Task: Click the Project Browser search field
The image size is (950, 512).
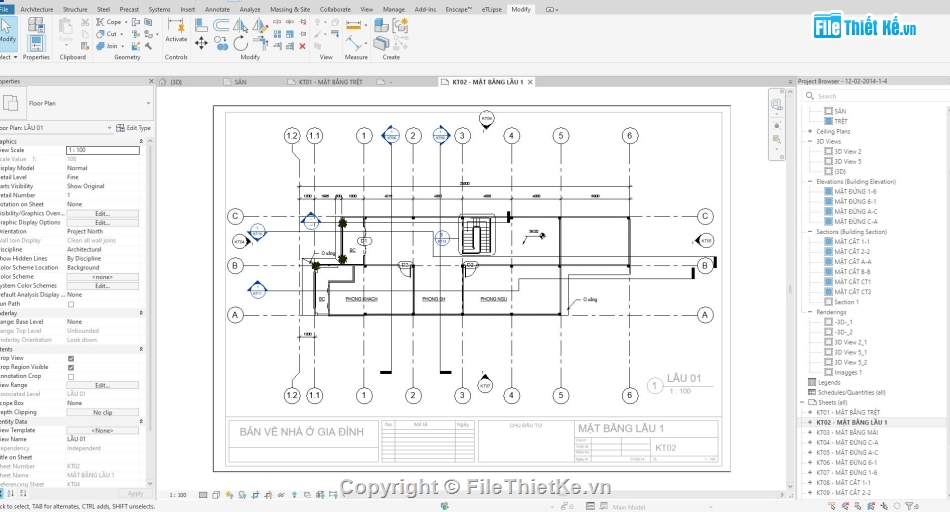Action: (875, 96)
